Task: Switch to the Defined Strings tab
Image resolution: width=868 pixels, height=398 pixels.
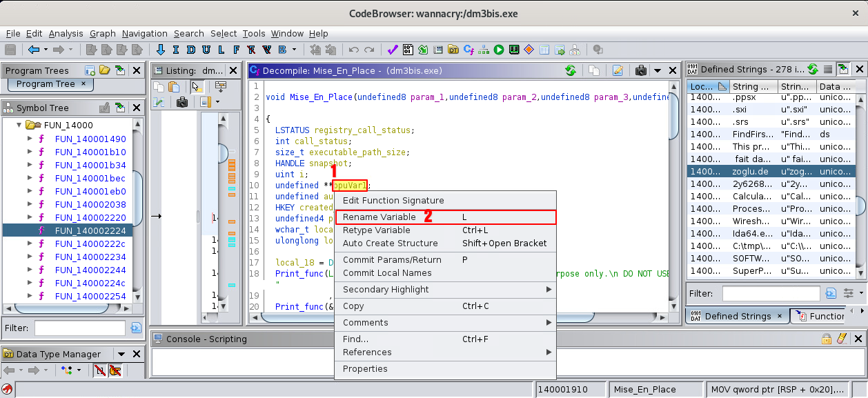Action: click(x=737, y=316)
